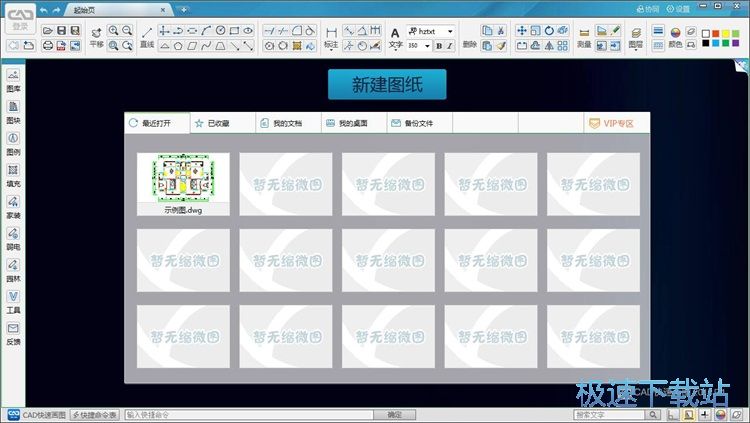Add a new tab with plus button
Screen dimensions: 750x423
click(183, 10)
